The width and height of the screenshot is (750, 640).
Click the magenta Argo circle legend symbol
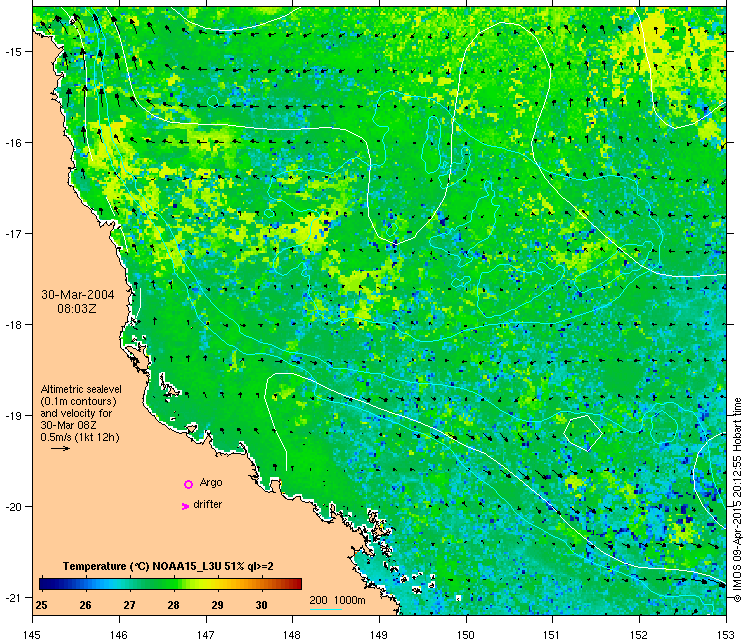coord(188,484)
